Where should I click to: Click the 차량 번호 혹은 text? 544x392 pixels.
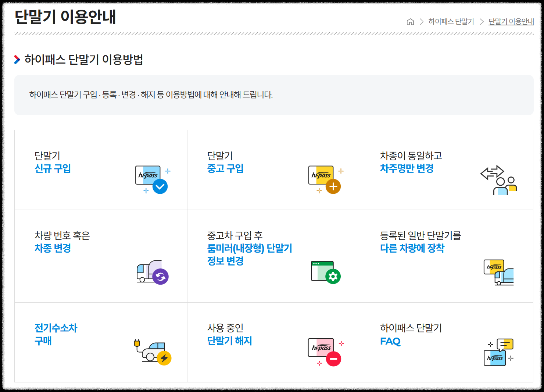point(62,236)
